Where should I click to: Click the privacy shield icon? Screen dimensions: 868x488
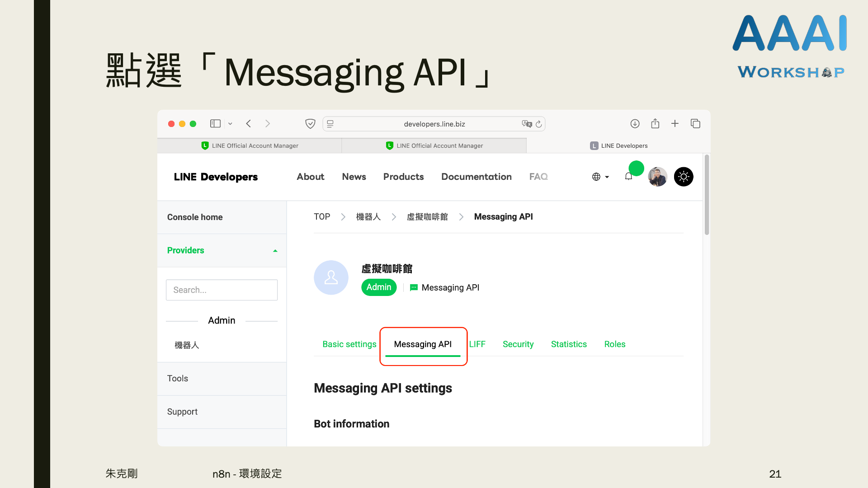tap(310, 123)
